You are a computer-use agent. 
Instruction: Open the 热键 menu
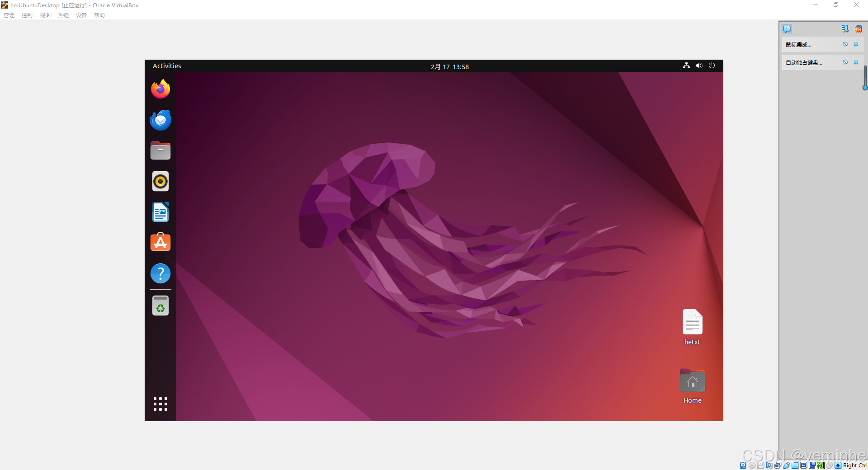click(x=63, y=15)
